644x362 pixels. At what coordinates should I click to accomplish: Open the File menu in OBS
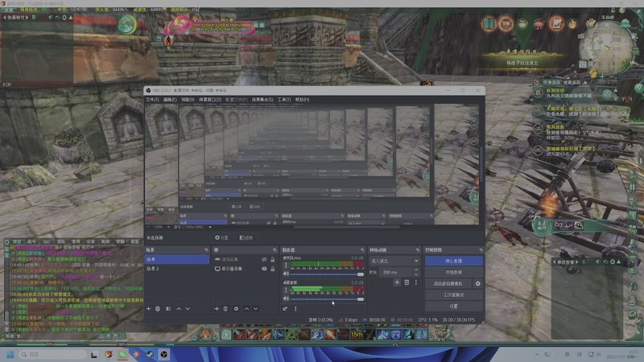pos(152,100)
